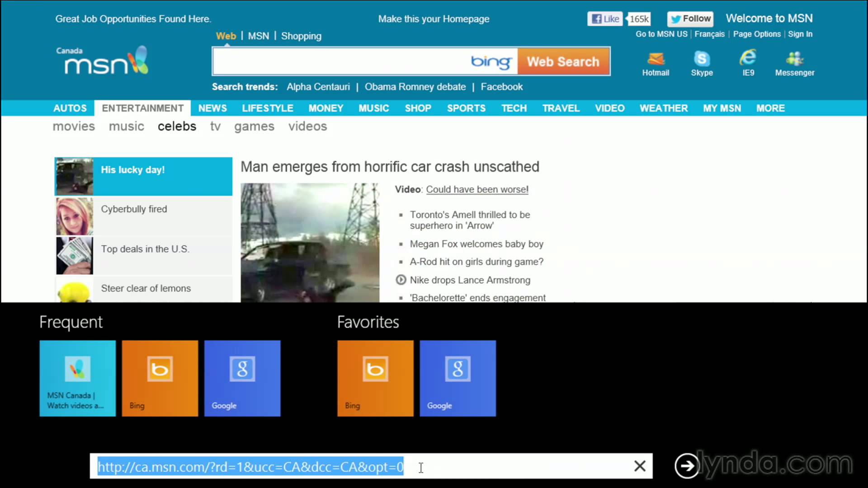Viewport: 868px width, 488px height.
Task: Select the Cyberbully fired story
Action: tap(143, 216)
